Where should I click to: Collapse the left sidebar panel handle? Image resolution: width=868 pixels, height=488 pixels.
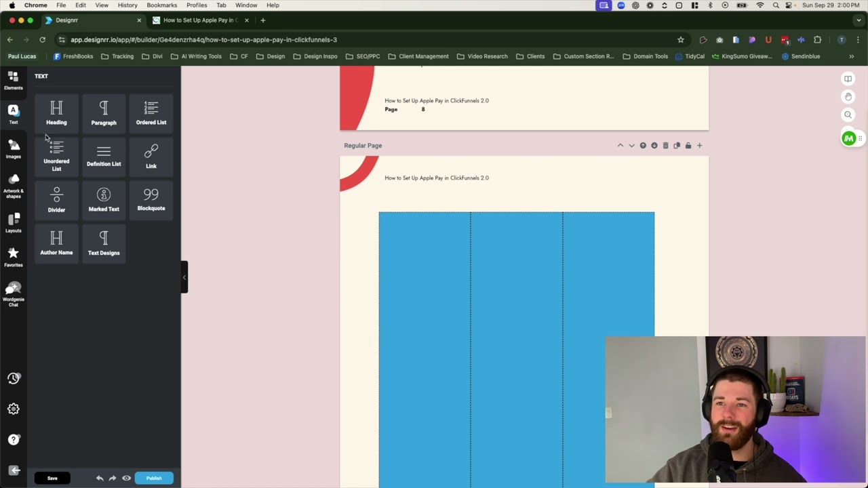[x=184, y=277]
